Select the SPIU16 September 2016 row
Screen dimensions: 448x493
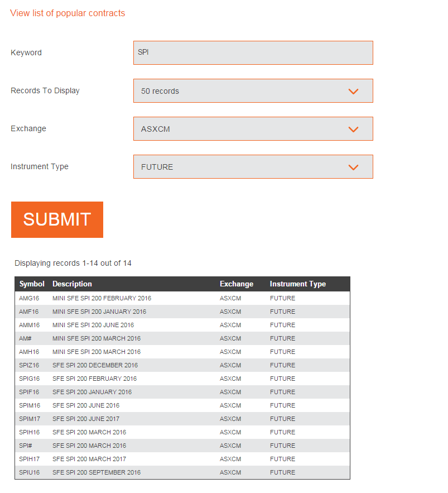pos(97,472)
